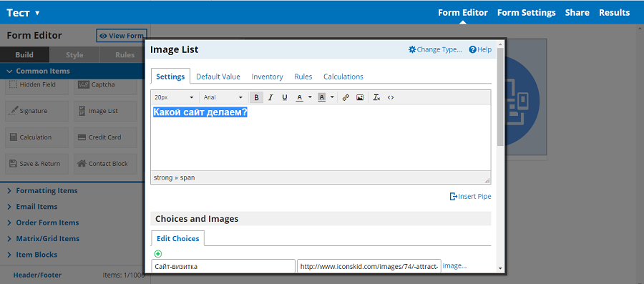This screenshot has height=284, width=644.
Task: Open background color dropdown arrow
Action: [x=332, y=97]
